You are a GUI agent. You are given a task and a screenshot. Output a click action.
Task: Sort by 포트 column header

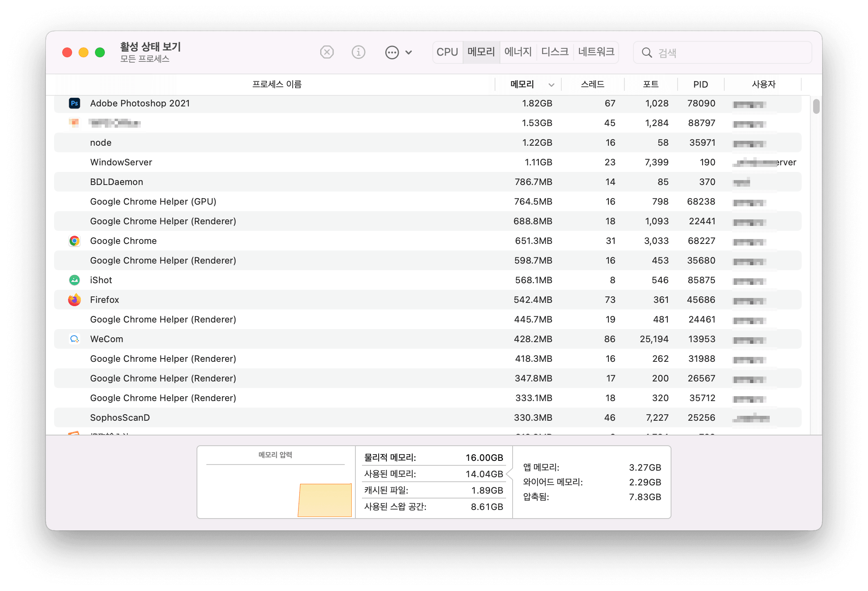(651, 84)
